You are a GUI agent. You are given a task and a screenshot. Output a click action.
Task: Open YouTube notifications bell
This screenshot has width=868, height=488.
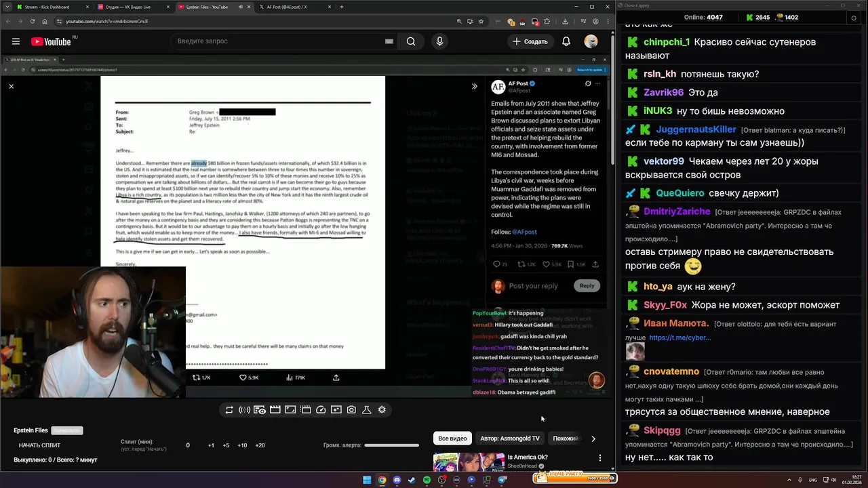pos(566,41)
